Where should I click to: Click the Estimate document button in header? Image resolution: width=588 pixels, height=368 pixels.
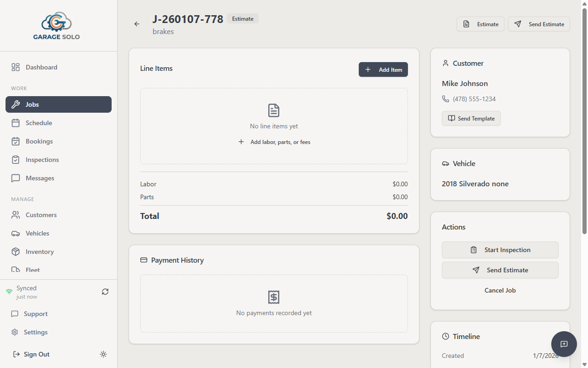tap(481, 24)
